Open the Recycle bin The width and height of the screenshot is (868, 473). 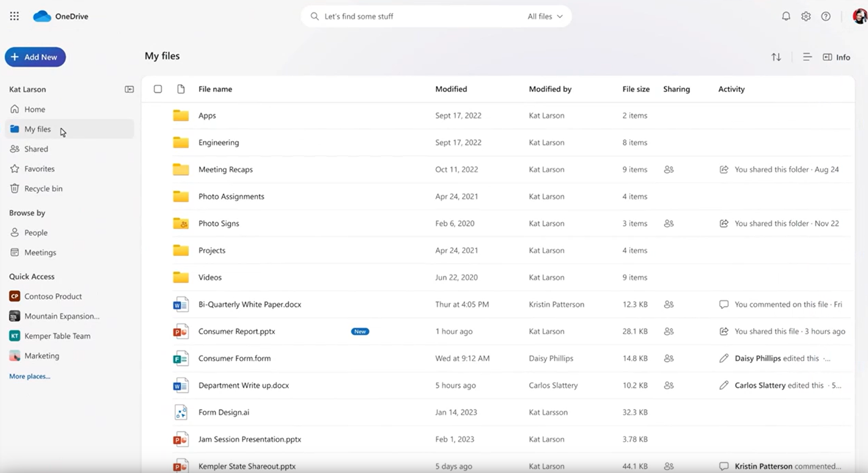point(69,188)
